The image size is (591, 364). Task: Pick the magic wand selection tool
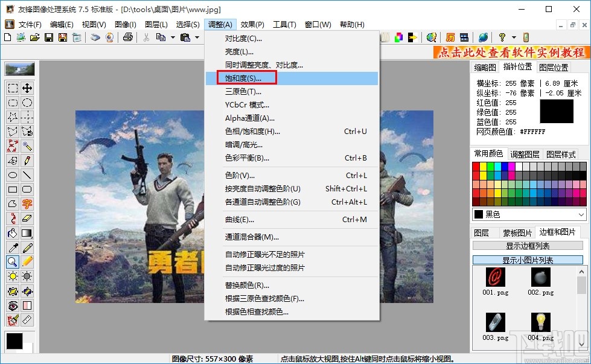pos(27,146)
